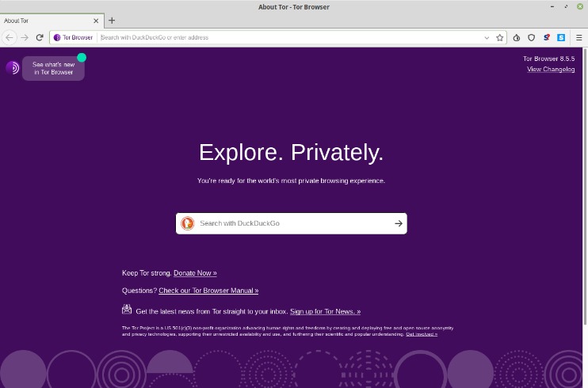Bookmark this page with the star
The height and width of the screenshot is (388, 588).
pos(499,37)
